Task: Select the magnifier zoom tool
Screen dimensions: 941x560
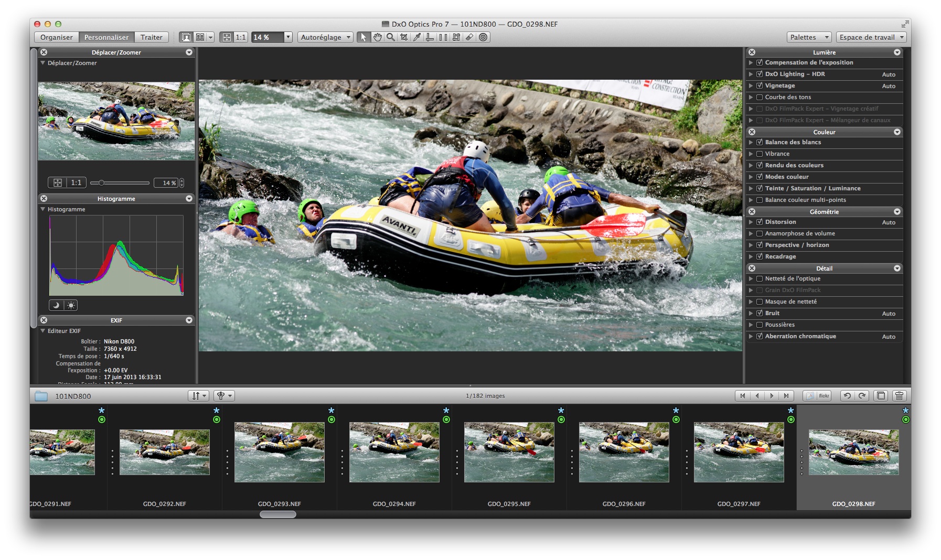Action: coord(391,37)
